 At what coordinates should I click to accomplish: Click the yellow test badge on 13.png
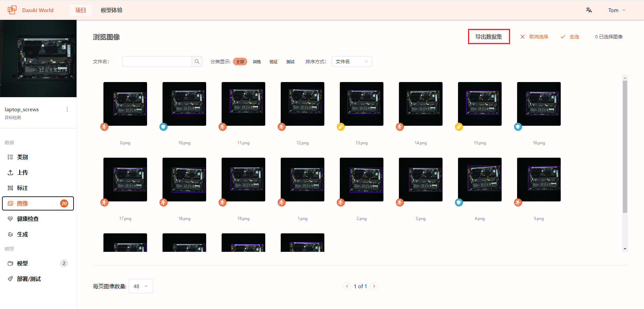coord(341,127)
